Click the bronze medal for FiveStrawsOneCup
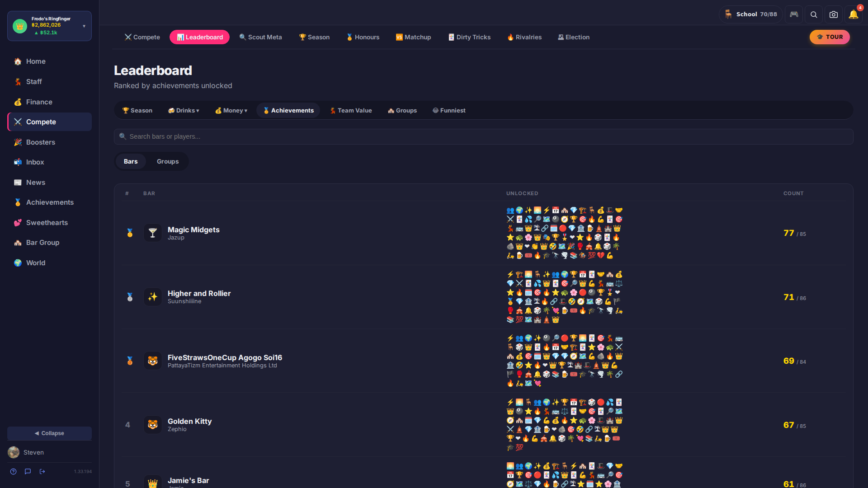868x488 pixels. [x=130, y=361]
